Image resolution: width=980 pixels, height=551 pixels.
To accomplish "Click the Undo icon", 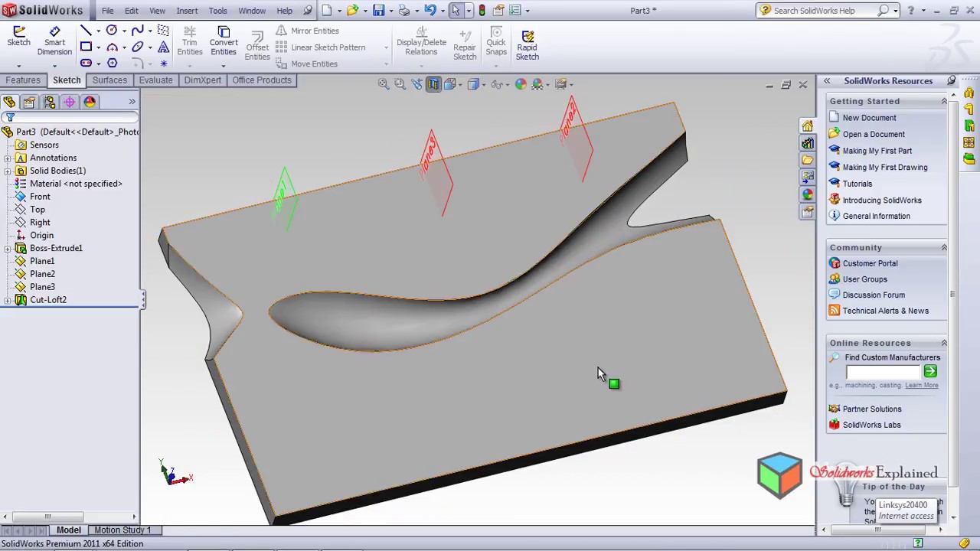I will click(x=430, y=11).
